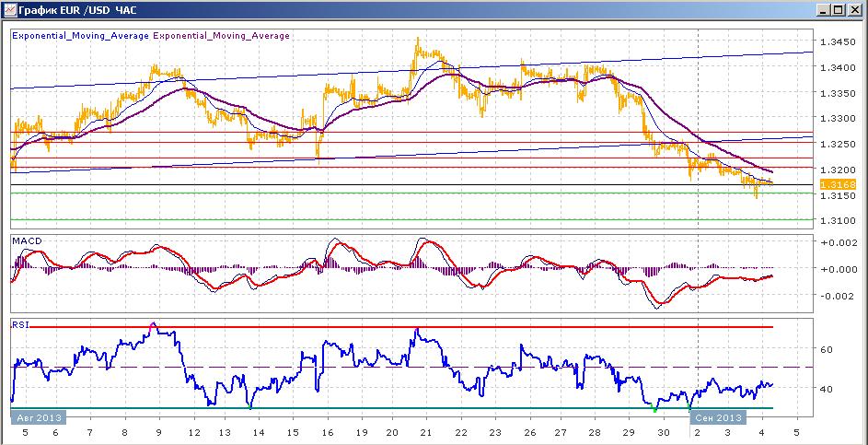This screenshot has width=868, height=445.
Task: Click the date label 29 on time axis
Action: 629,432
